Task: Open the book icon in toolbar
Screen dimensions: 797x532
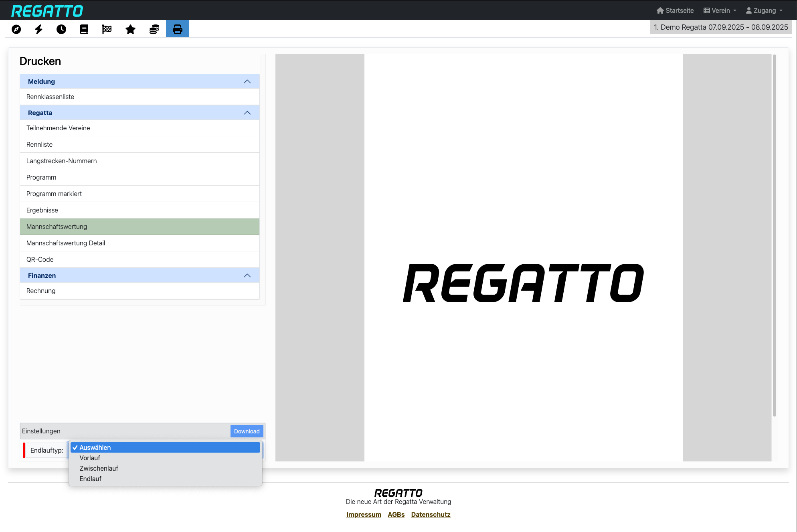Action: point(84,29)
